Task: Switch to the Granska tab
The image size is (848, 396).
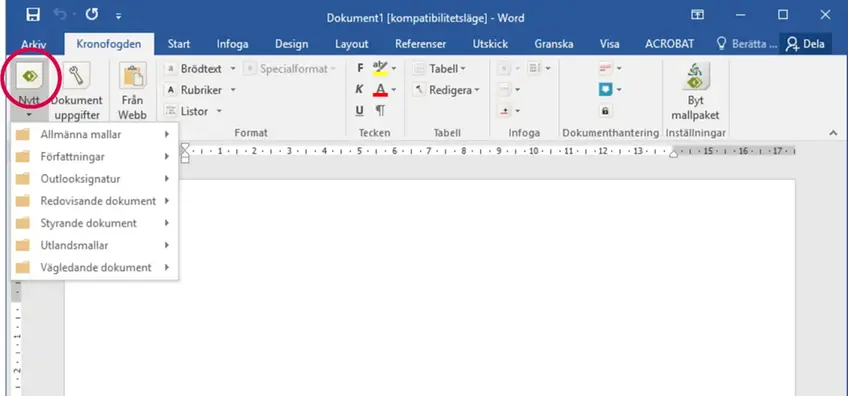Action: point(554,44)
